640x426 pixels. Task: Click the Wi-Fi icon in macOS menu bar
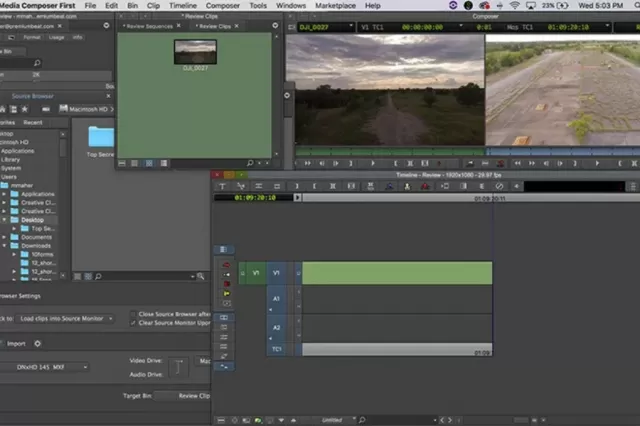pyautogui.click(x=515, y=5)
